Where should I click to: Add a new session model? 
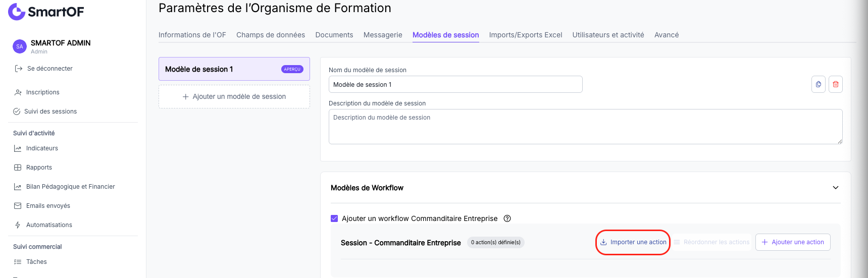click(x=234, y=96)
